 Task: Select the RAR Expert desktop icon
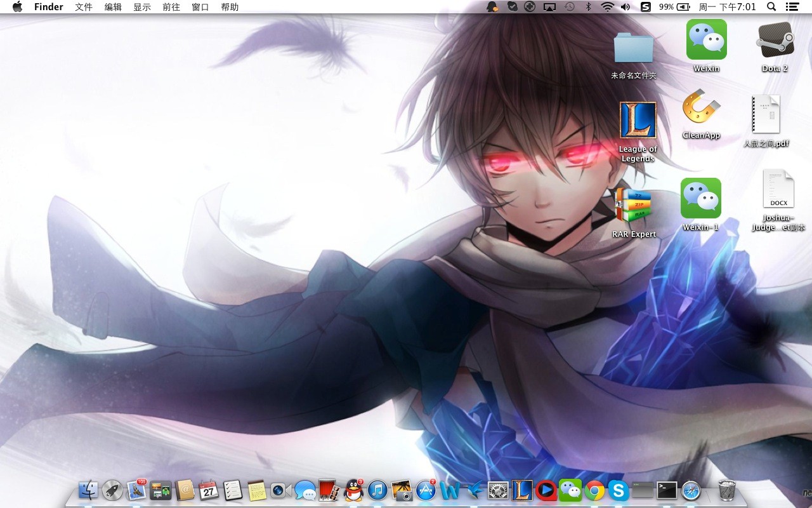click(634, 204)
